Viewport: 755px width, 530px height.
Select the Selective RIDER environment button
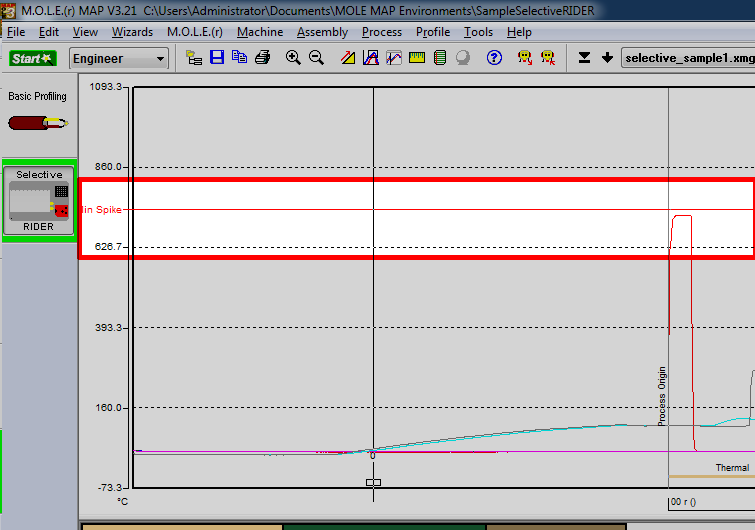[39, 200]
